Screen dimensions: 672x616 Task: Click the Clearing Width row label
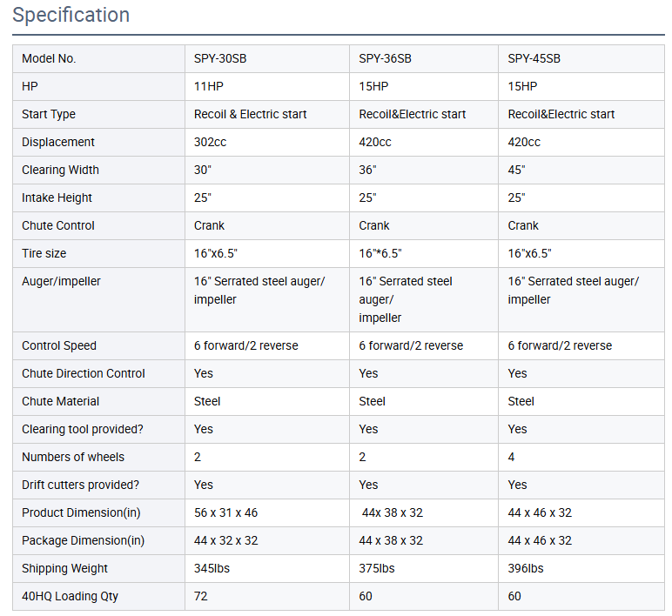pyautogui.click(x=60, y=171)
